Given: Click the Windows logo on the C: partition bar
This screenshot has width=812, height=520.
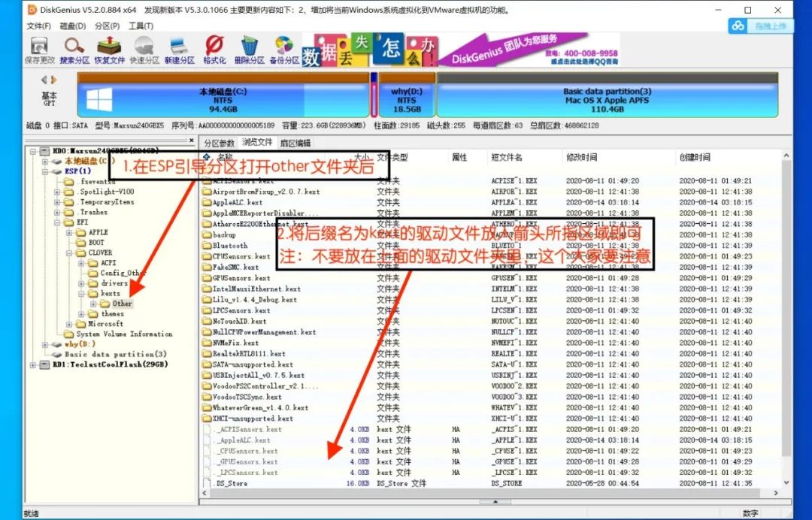Looking at the screenshot, I should 99,99.
